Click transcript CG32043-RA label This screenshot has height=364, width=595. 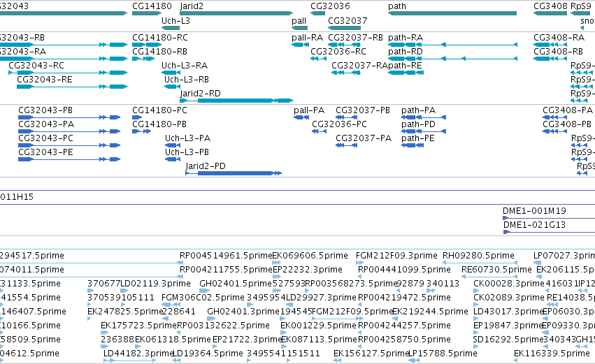tap(23, 52)
